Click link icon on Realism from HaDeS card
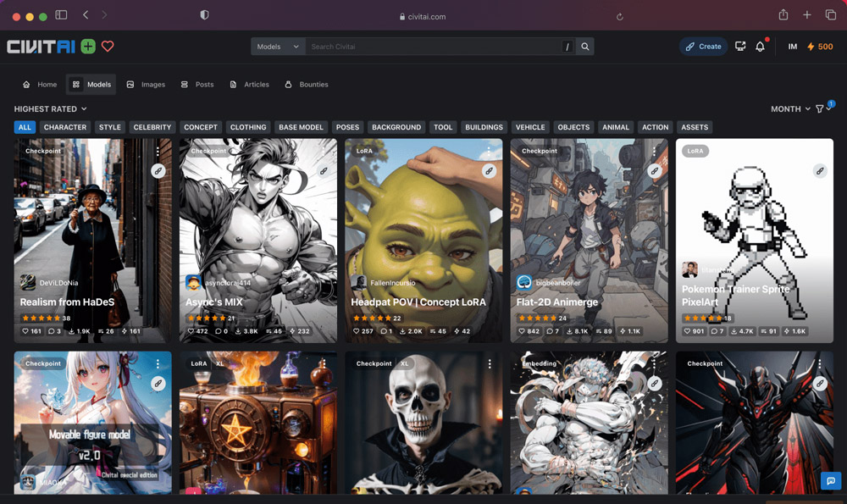 tap(158, 171)
